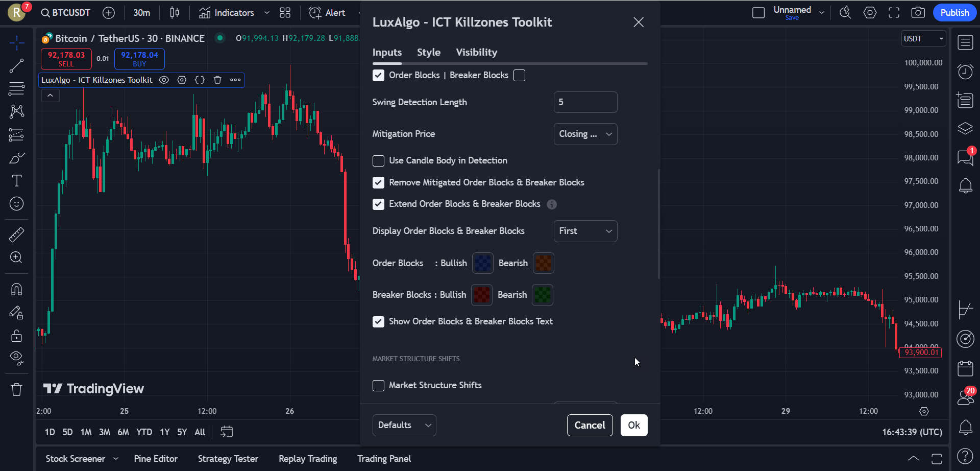
Task: Open the emoji icons tool
Action: [x=16, y=204]
